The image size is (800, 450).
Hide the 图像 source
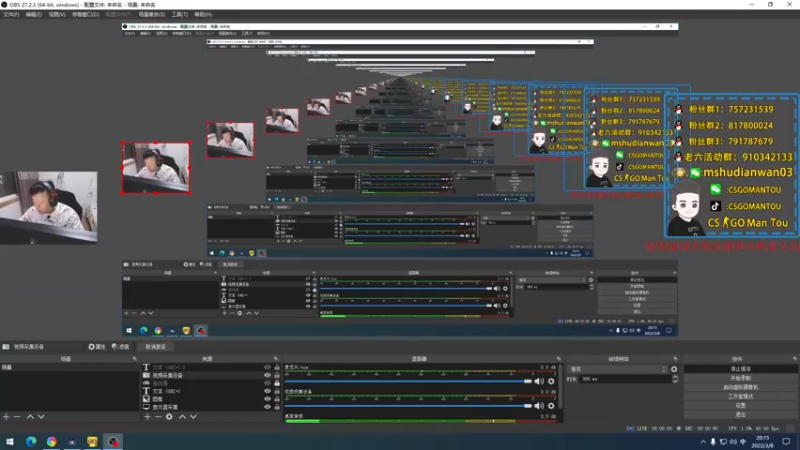[x=267, y=399]
